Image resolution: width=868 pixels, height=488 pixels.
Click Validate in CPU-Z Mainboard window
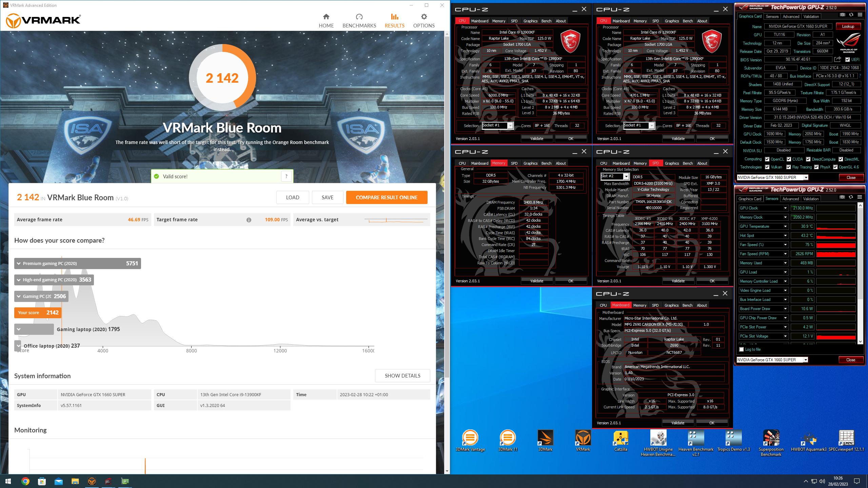click(678, 423)
